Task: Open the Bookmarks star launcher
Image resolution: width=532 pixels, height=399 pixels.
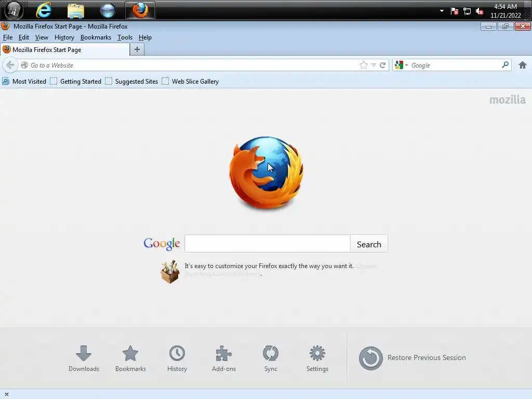Action: (x=130, y=358)
